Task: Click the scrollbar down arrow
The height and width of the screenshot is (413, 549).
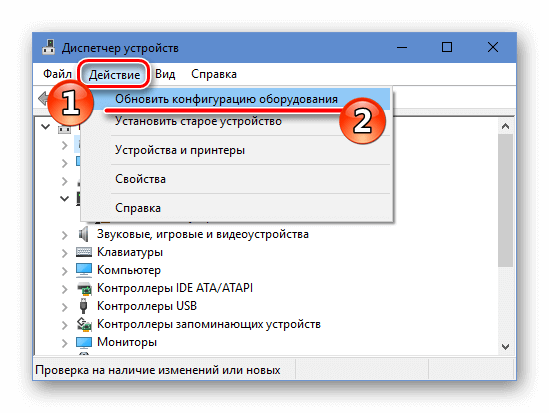Action: point(505,346)
